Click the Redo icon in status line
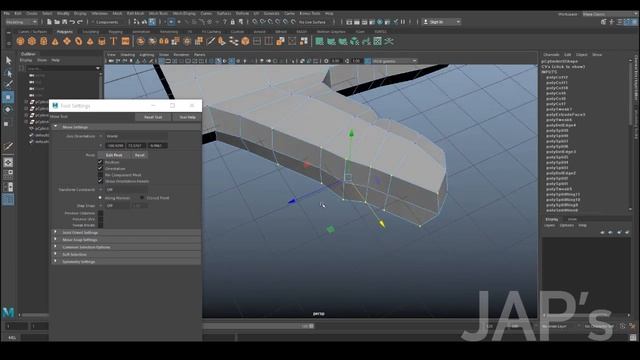This screenshot has height=360, width=640. pyautogui.click(x=80, y=22)
